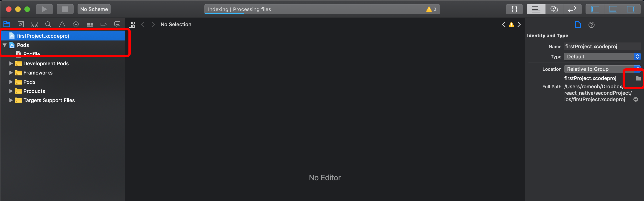644x201 pixels.
Task: Click the warning count in activity bar
Action: pos(432,9)
